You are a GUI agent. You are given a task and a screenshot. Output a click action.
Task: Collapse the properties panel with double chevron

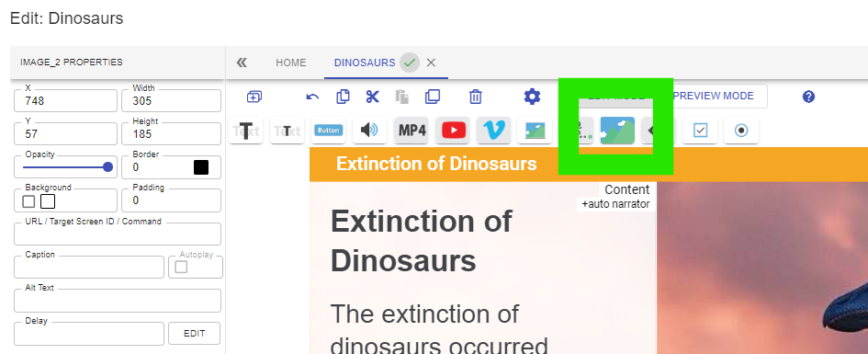(242, 63)
